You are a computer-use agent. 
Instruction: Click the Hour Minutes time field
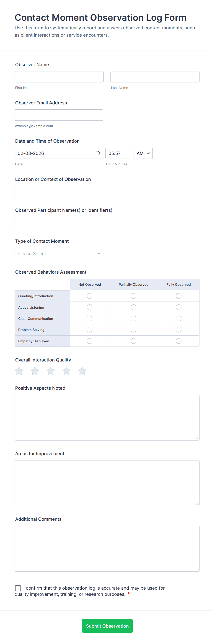tap(118, 153)
